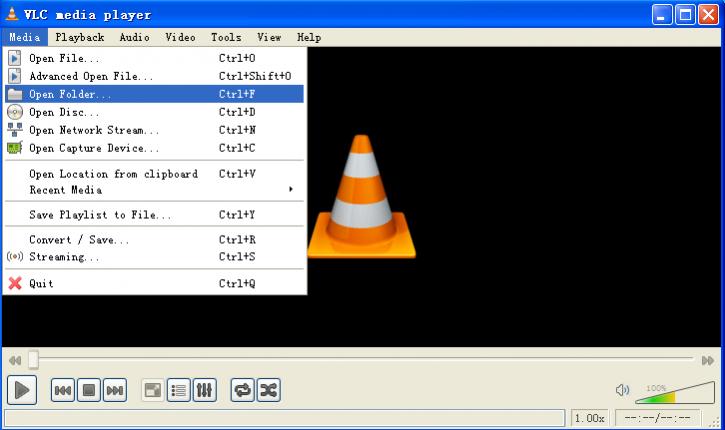The image size is (725, 430).
Task: Show the playlist panel
Action: (178, 391)
